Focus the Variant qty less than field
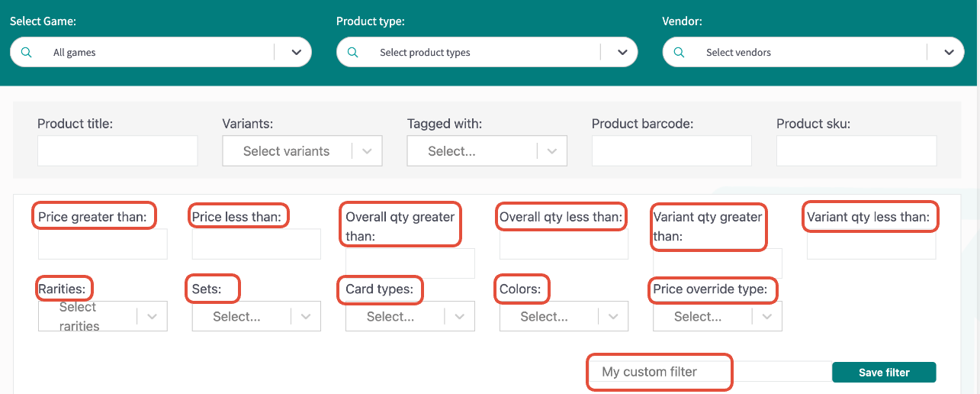 (871, 244)
